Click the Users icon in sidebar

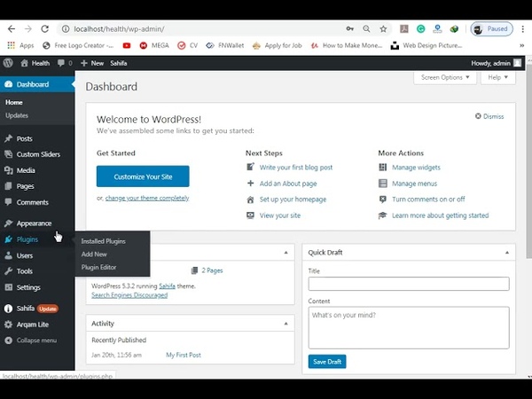pyautogui.click(x=9, y=255)
